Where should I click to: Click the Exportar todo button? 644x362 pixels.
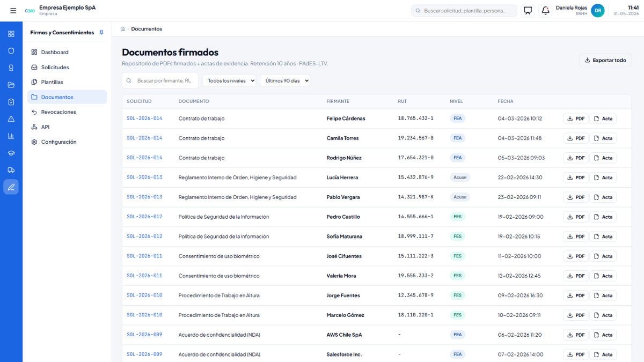pos(605,60)
